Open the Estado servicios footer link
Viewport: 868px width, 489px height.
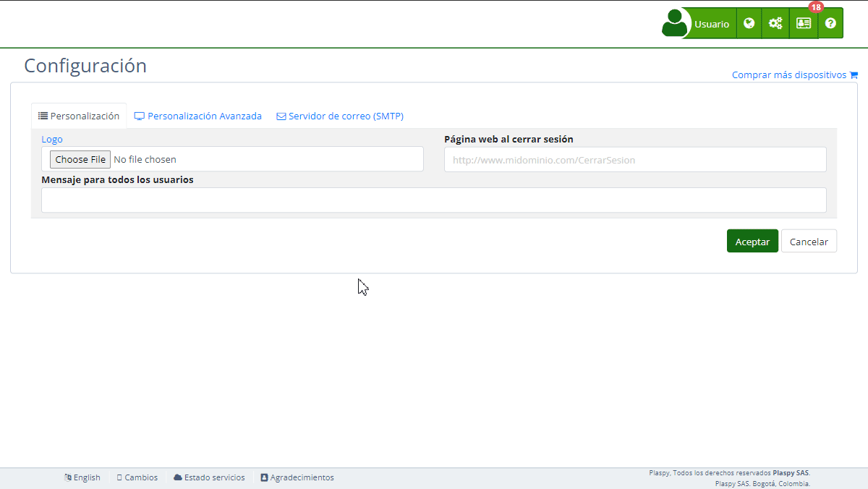[x=209, y=477]
